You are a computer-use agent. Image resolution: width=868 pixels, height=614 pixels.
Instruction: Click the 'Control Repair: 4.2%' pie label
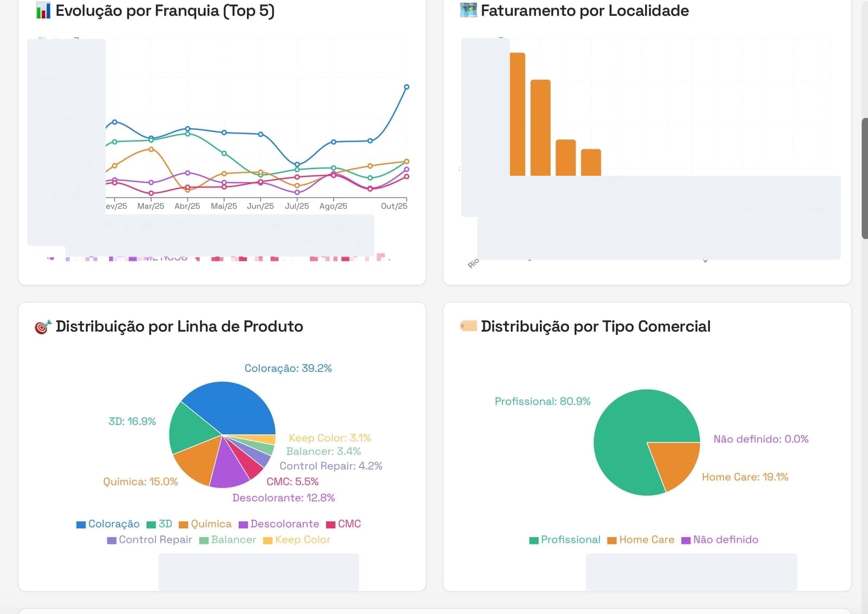(331, 466)
